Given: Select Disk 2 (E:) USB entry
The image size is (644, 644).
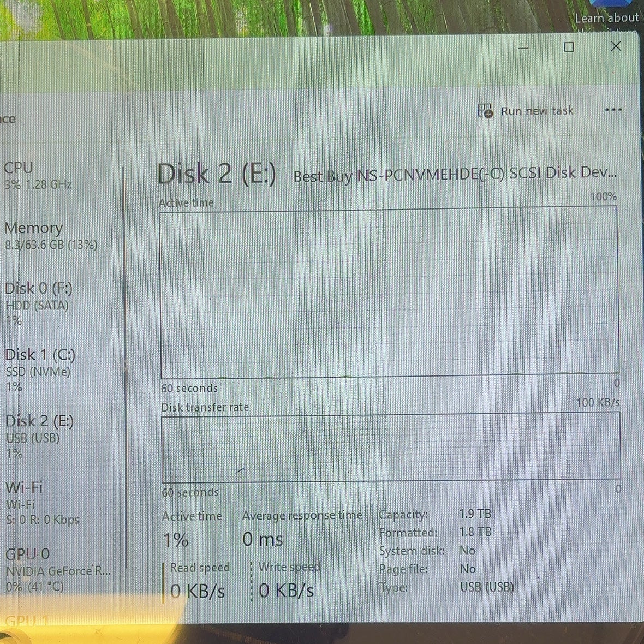Looking at the screenshot, I should pos(40,437).
